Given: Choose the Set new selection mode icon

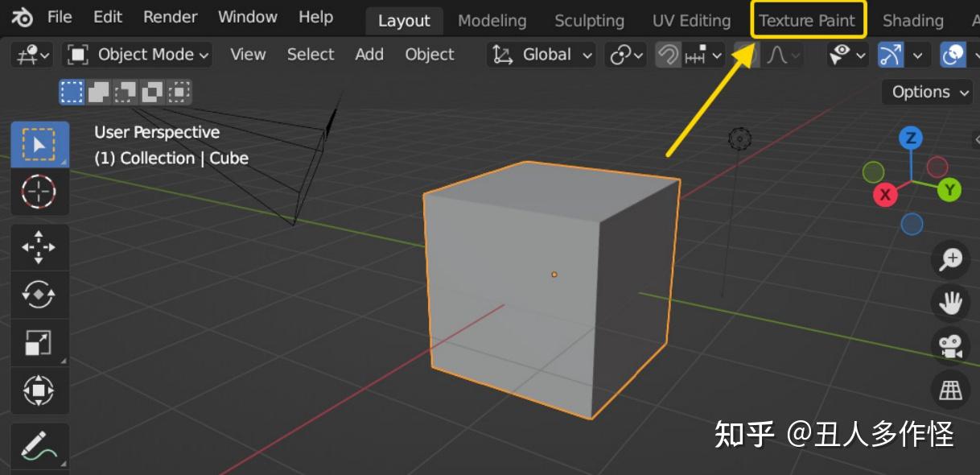Looking at the screenshot, I should pos(72,92).
